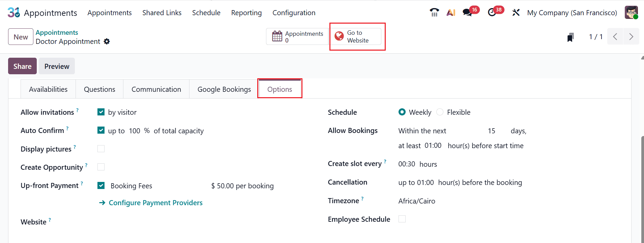Click the Doctor Appointment record title

68,41
